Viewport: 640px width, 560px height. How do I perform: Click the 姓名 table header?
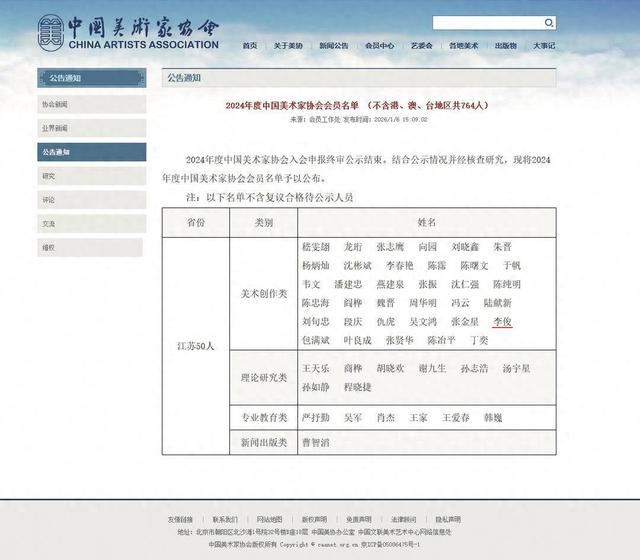click(x=427, y=222)
